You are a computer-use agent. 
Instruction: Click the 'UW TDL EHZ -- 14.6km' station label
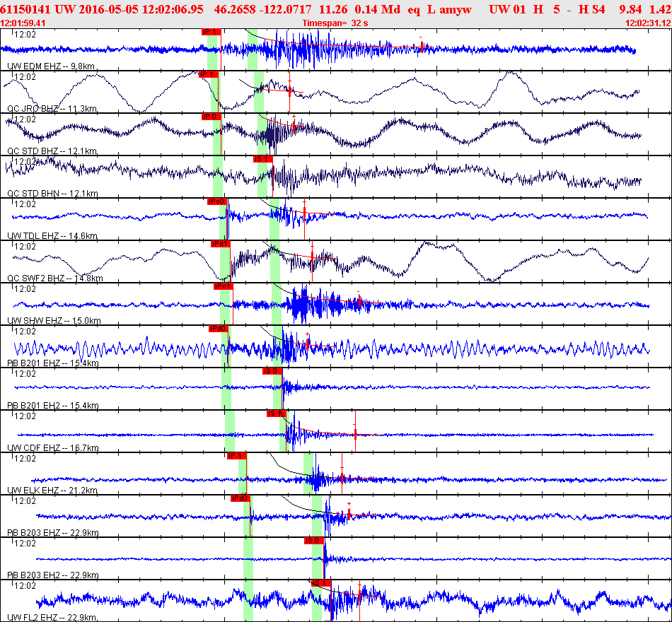coord(52,236)
